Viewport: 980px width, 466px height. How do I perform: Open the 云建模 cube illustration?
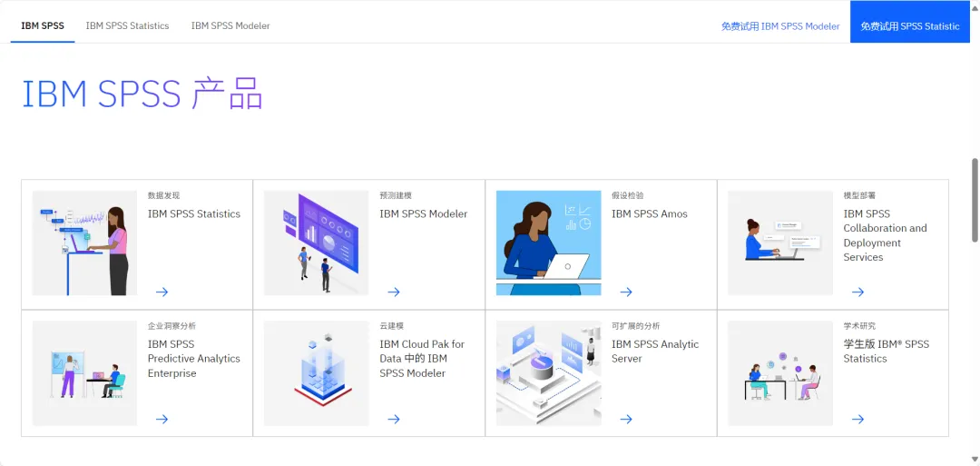click(x=317, y=373)
